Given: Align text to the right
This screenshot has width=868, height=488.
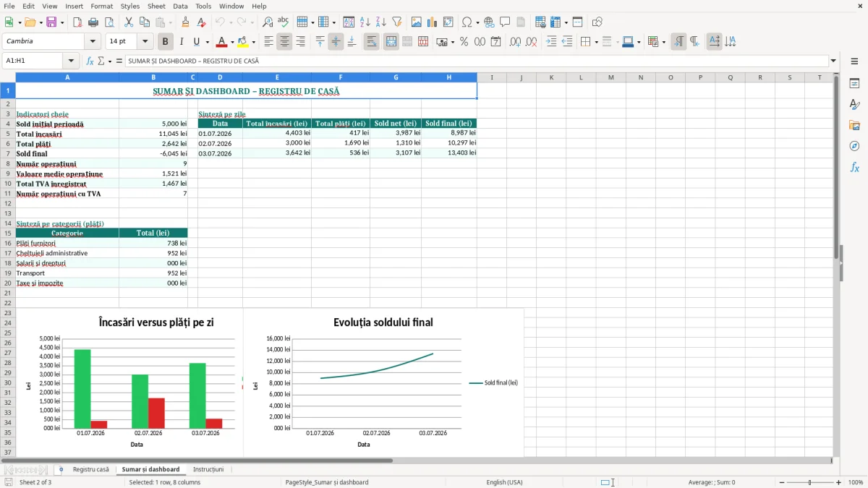Looking at the screenshot, I should (300, 42).
